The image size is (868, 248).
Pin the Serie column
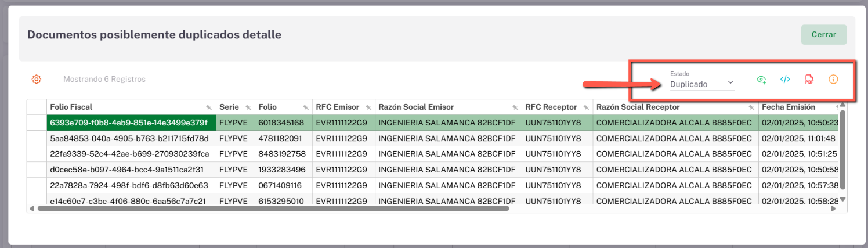point(248,107)
